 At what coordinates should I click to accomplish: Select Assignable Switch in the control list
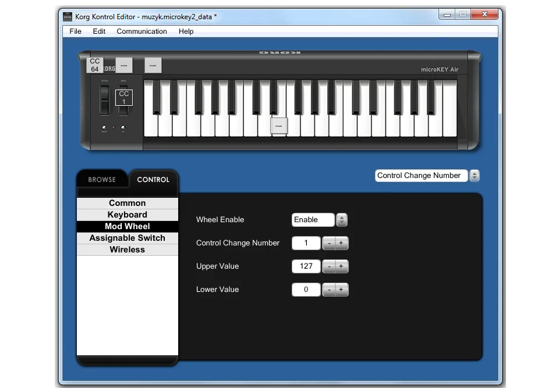pyautogui.click(x=128, y=238)
